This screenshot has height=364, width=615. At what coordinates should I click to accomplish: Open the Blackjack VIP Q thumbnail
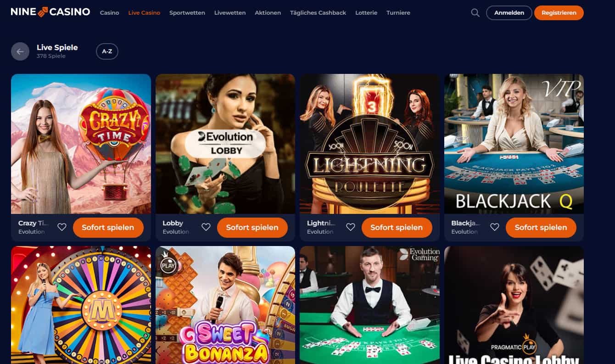tap(514, 144)
